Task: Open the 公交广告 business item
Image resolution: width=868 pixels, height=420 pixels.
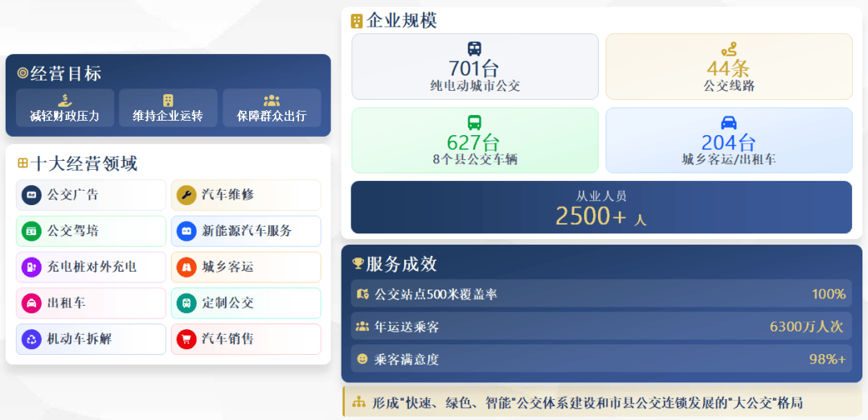Action: pyautogui.click(x=91, y=195)
